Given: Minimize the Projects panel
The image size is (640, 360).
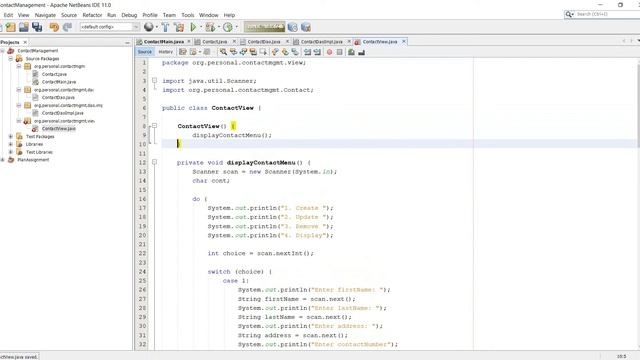Looking at the screenshot, I should point(127,42).
